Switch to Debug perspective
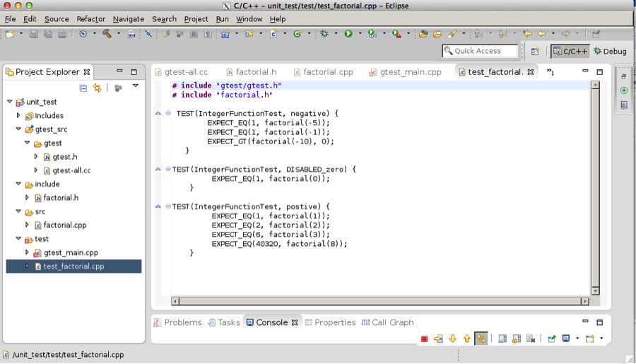 pyautogui.click(x=610, y=52)
